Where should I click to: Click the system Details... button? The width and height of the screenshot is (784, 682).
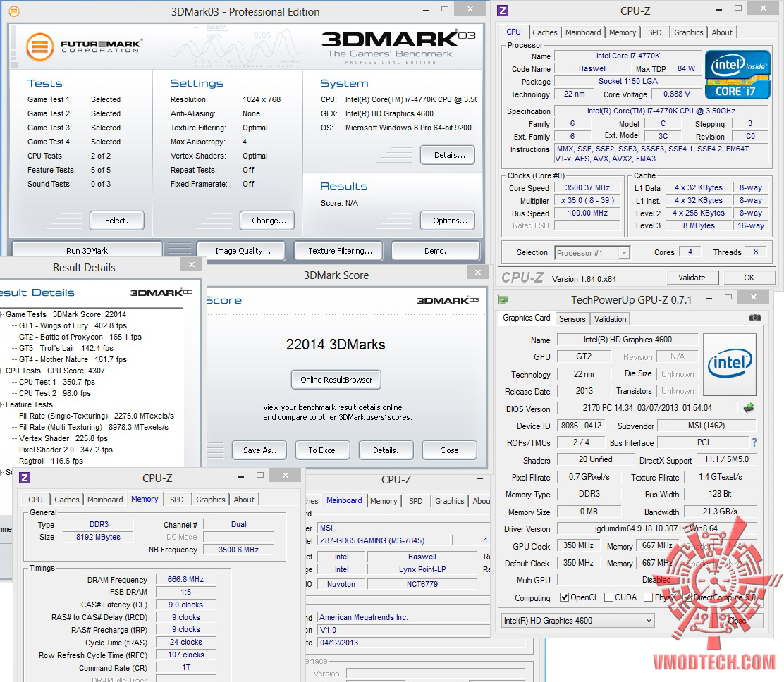pos(448,155)
